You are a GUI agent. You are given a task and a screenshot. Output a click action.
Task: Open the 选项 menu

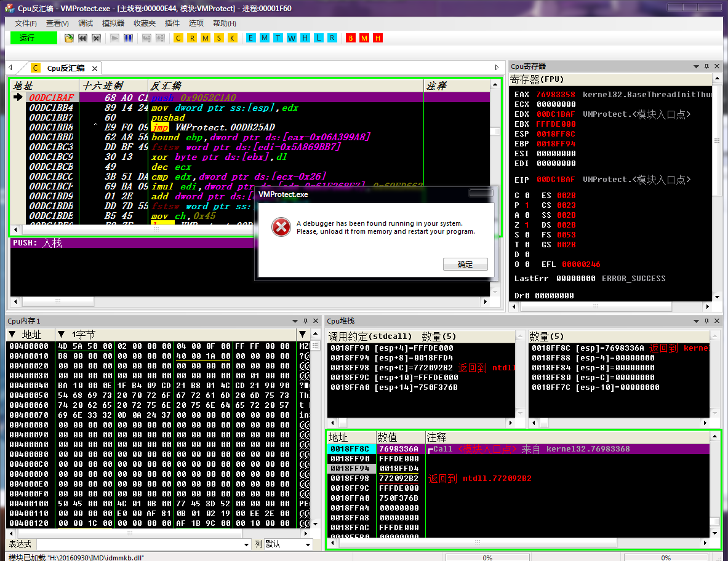tap(196, 23)
